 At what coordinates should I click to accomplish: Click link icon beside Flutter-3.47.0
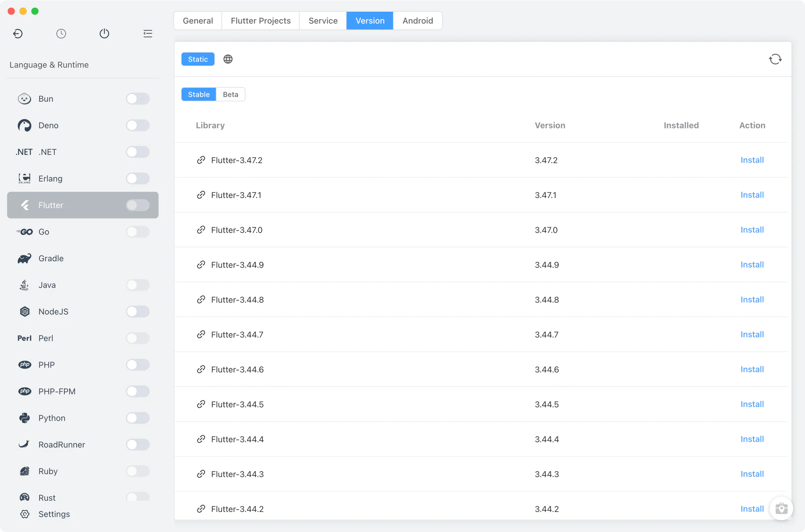tap(201, 230)
